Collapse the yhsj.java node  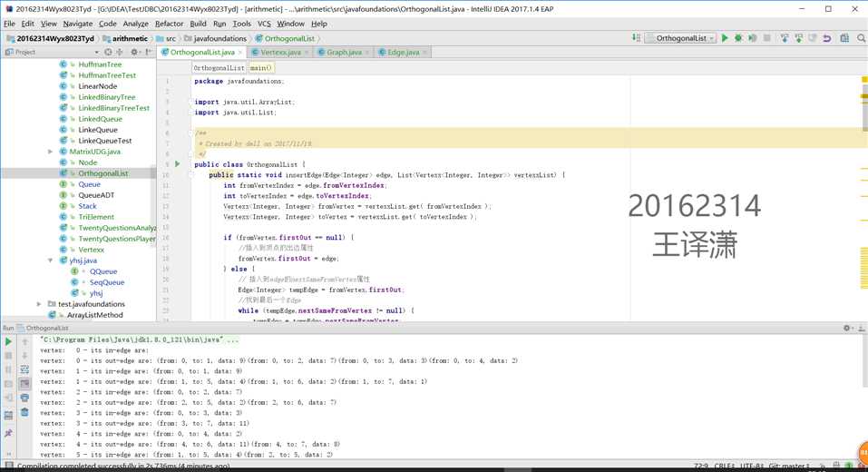(50, 261)
